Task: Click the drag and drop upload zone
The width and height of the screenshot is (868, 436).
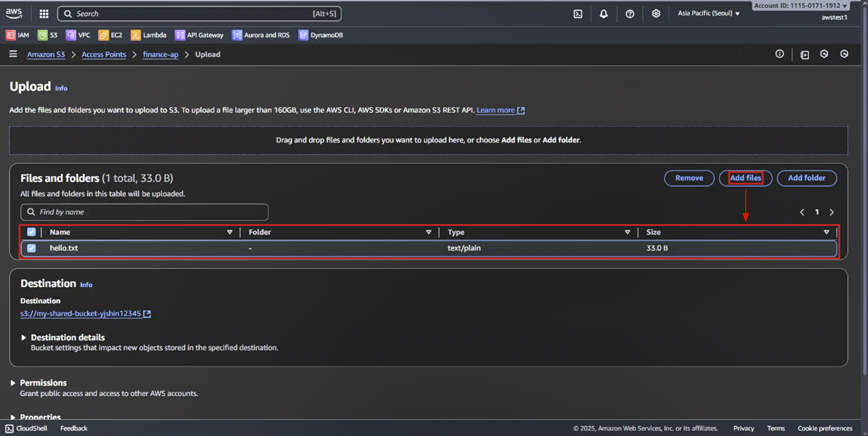Action: (x=428, y=140)
